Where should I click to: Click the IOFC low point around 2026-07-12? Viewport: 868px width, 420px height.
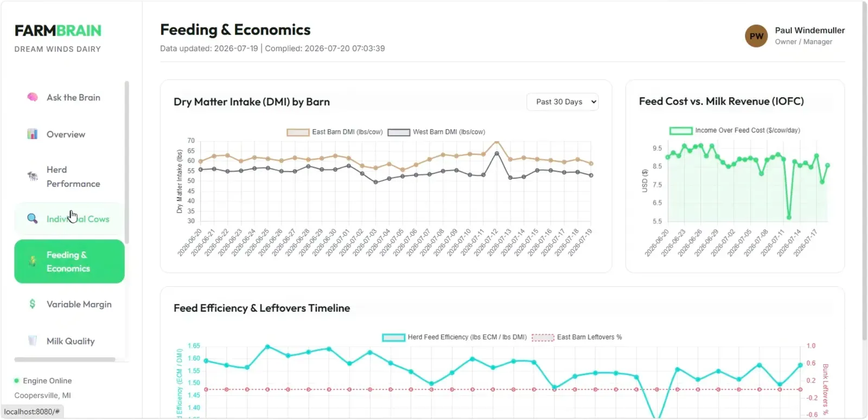789,217
